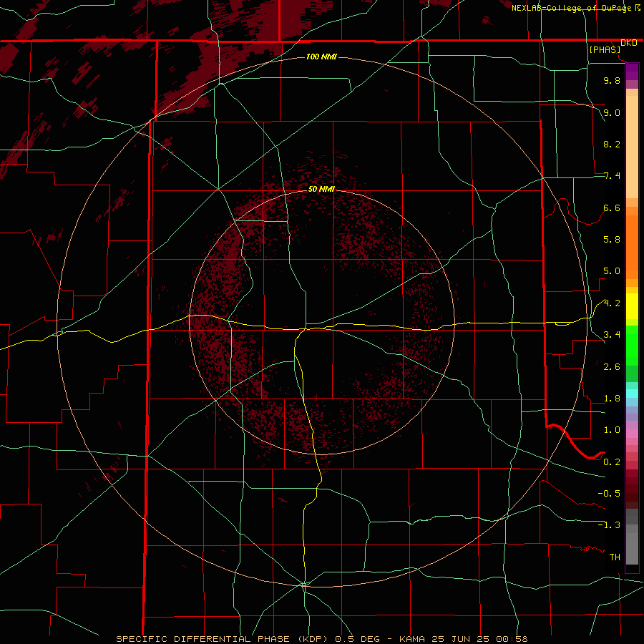
Task: Click the 7.4 value on the scale
Action: pyautogui.click(x=612, y=176)
